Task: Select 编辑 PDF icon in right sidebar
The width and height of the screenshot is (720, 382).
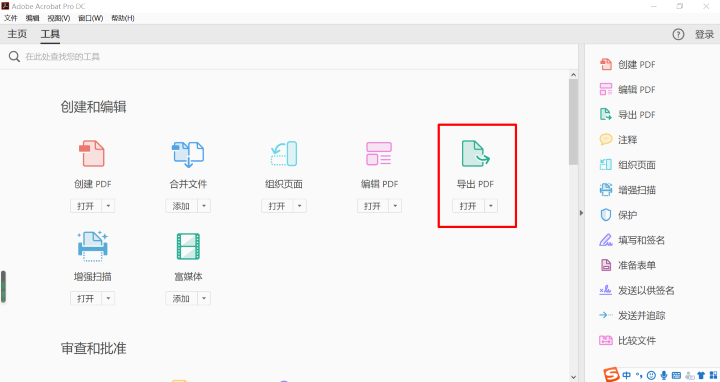Action: (606, 89)
